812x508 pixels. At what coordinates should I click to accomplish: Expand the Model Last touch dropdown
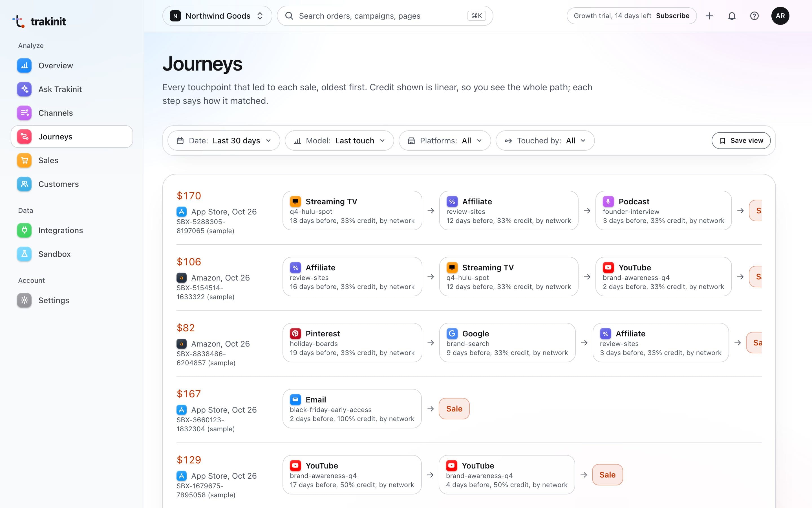339,141
